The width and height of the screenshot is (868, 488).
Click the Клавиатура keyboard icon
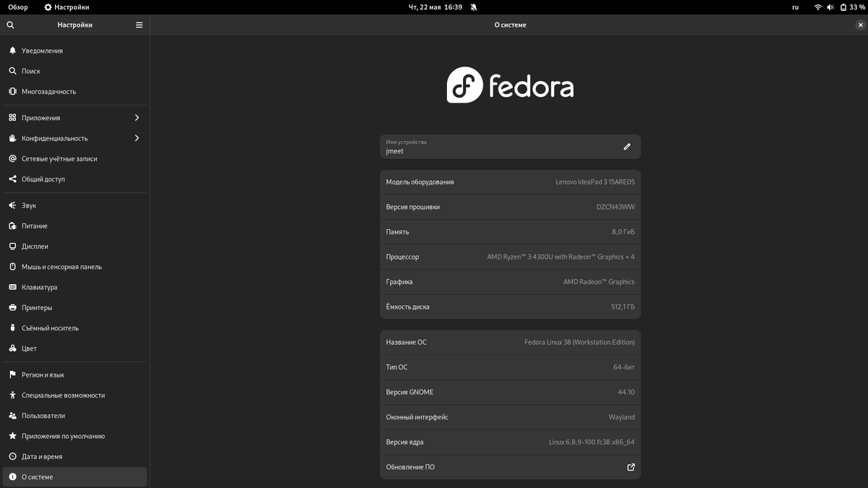coord(12,287)
